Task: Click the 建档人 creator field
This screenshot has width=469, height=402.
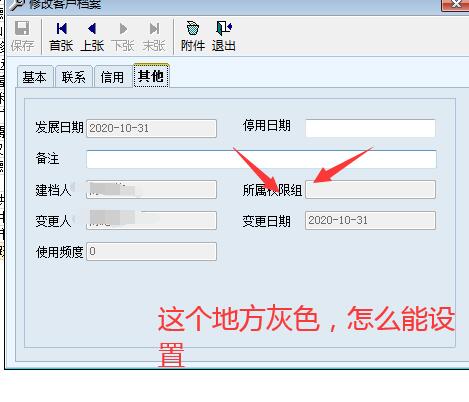Action: click(151, 189)
